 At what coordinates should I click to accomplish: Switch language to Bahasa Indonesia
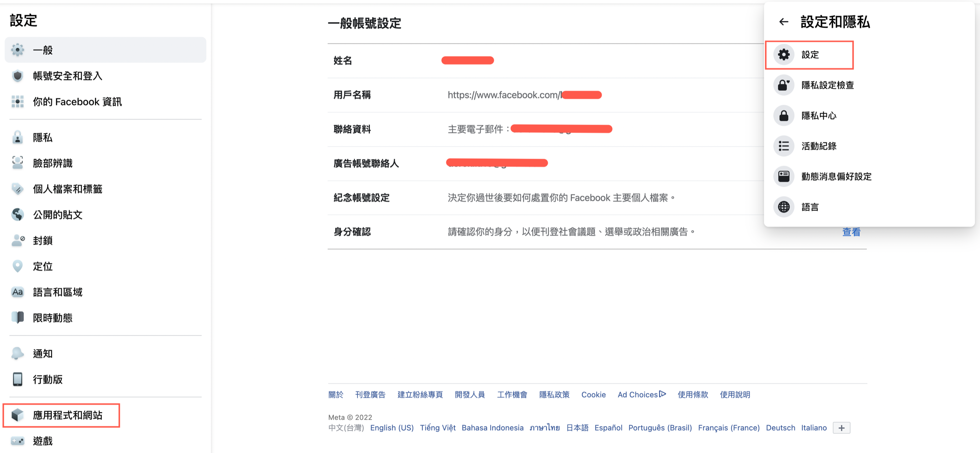point(492,428)
